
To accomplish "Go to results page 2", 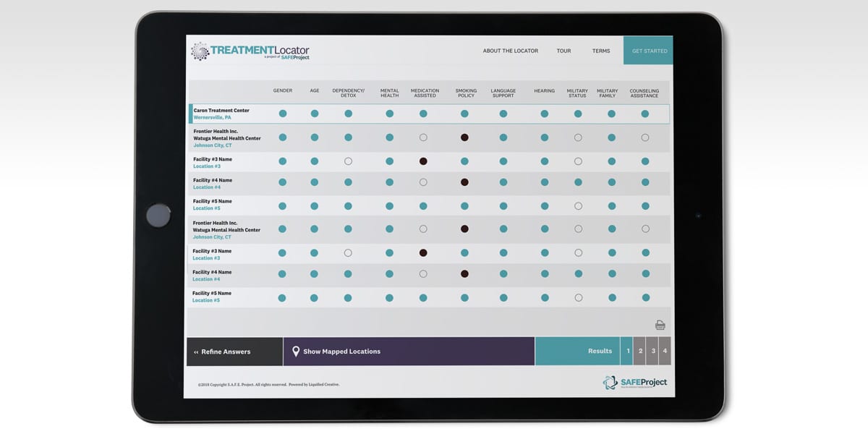I will (x=640, y=351).
